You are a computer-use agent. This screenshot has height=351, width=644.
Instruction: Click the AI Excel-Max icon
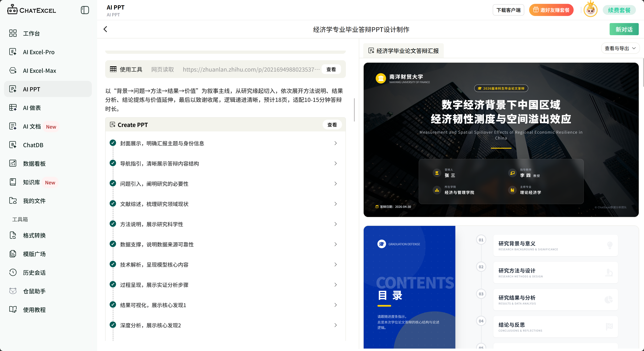(13, 70)
